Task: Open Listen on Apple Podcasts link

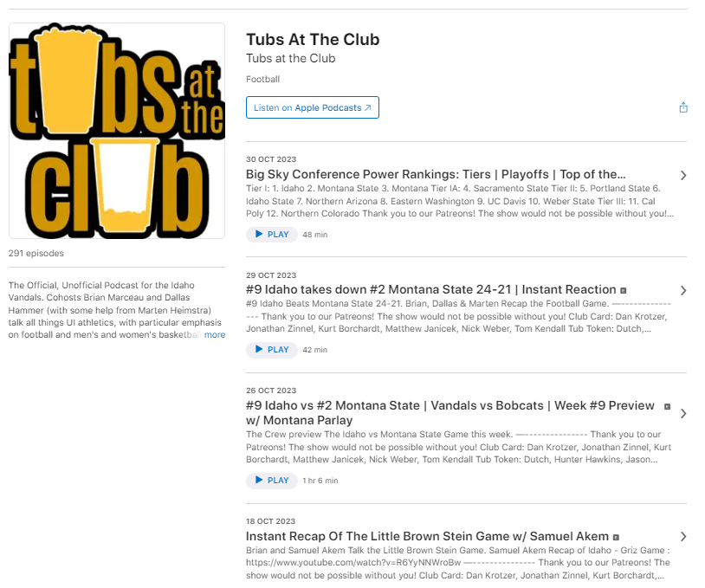Action: (313, 107)
